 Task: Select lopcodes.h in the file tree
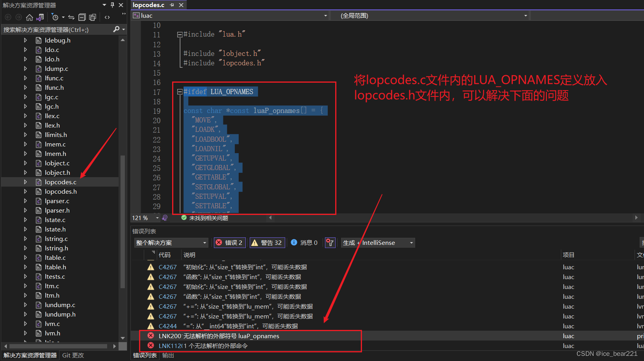point(61,192)
